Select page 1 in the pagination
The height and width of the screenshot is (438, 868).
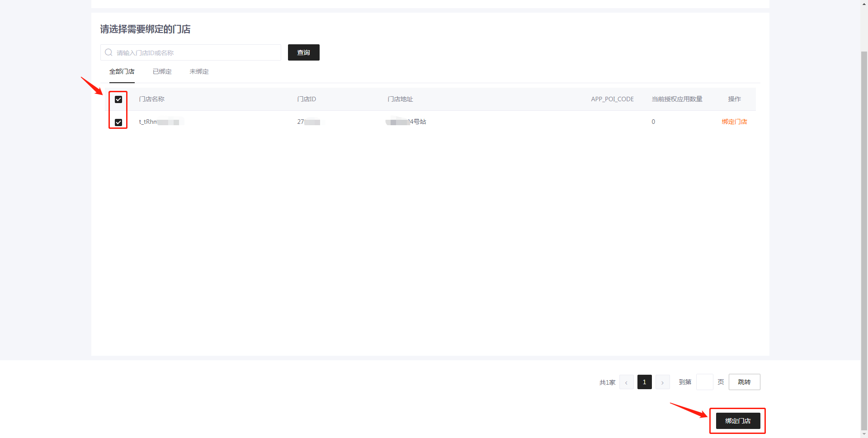pos(644,382)
